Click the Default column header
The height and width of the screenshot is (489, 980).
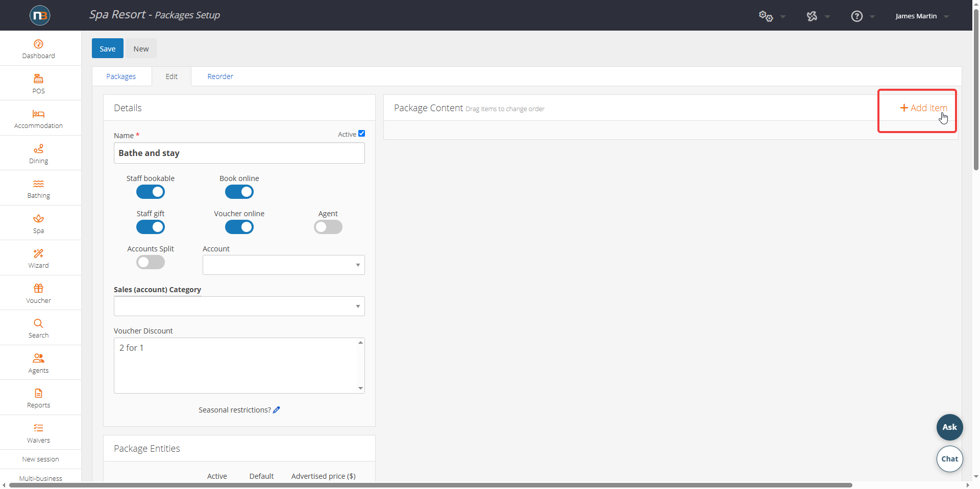point(261,476)
